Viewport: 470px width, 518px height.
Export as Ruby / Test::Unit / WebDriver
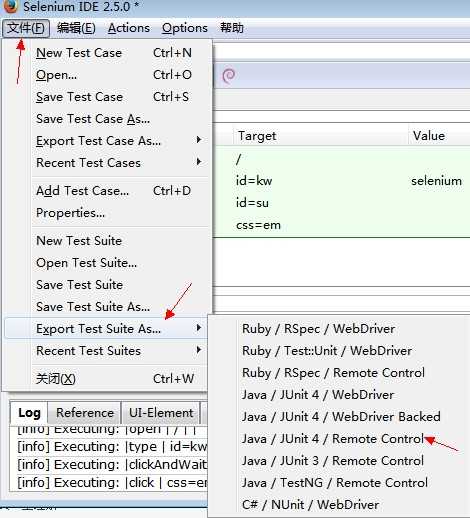[338, 351]
